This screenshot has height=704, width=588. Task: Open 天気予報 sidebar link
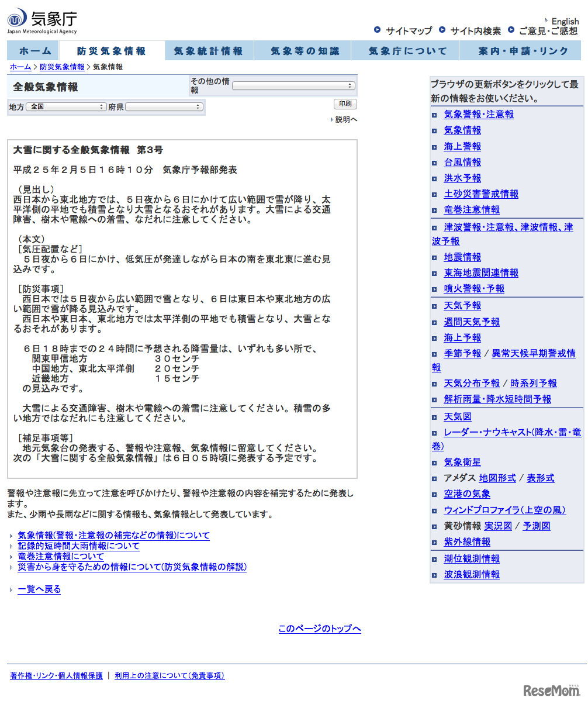462,306
